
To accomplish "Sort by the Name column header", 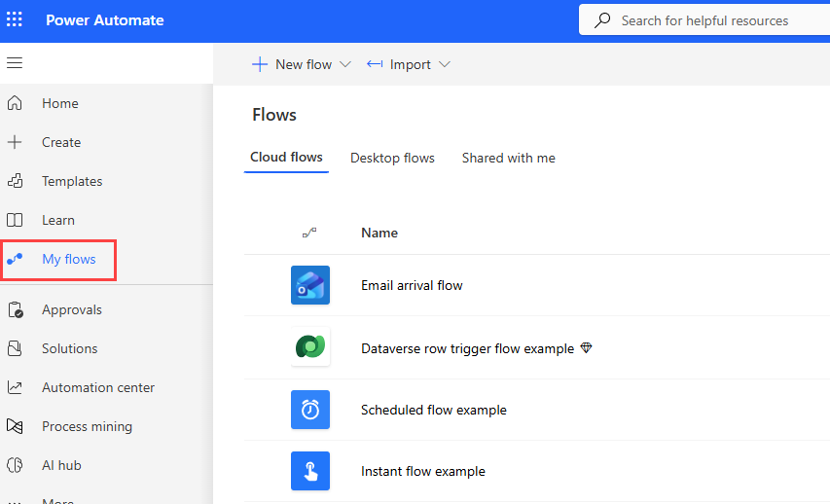I will coord(379,233).
